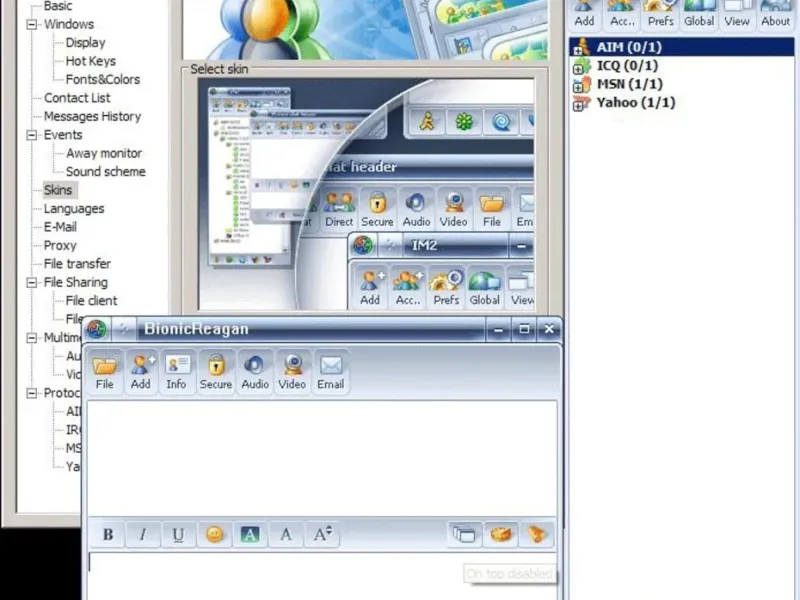
Task: Open Prefs icon in contact list toolbar
Action: coord(660,14)
